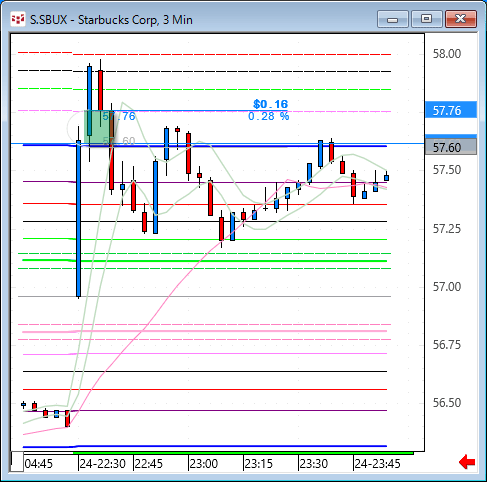The width and height of the screenshot is (487, 482).
Task: Click the 58.00 price scale label
Action: 447,54
